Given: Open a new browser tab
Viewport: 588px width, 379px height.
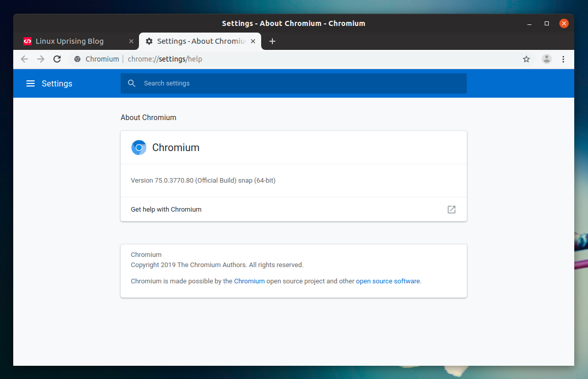Looking at the screenshot, I should [x=272, y=41].
